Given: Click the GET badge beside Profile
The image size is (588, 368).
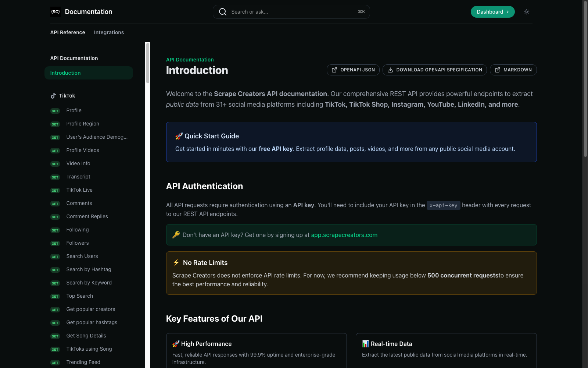Looking at the screenshot, I should coord(55,111).
